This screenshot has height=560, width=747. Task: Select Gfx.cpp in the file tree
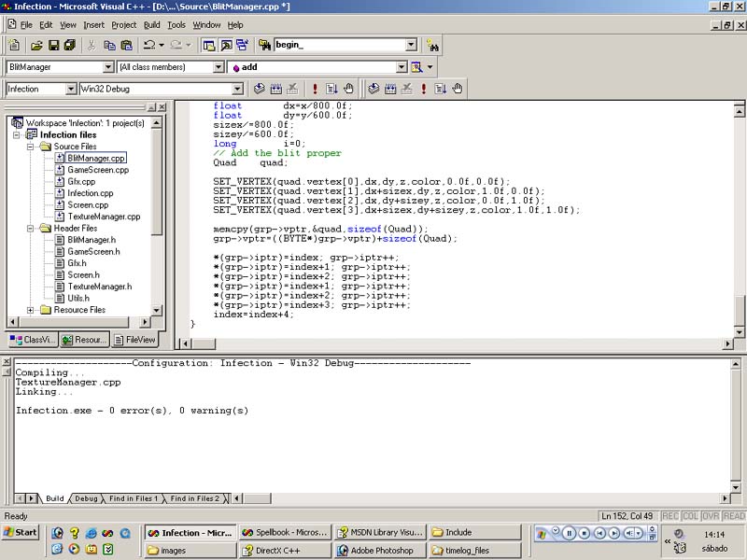(x=81, y=182)
